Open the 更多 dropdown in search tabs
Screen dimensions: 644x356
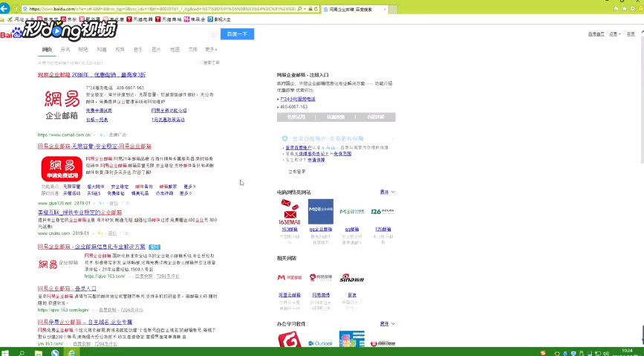point(211,49)
